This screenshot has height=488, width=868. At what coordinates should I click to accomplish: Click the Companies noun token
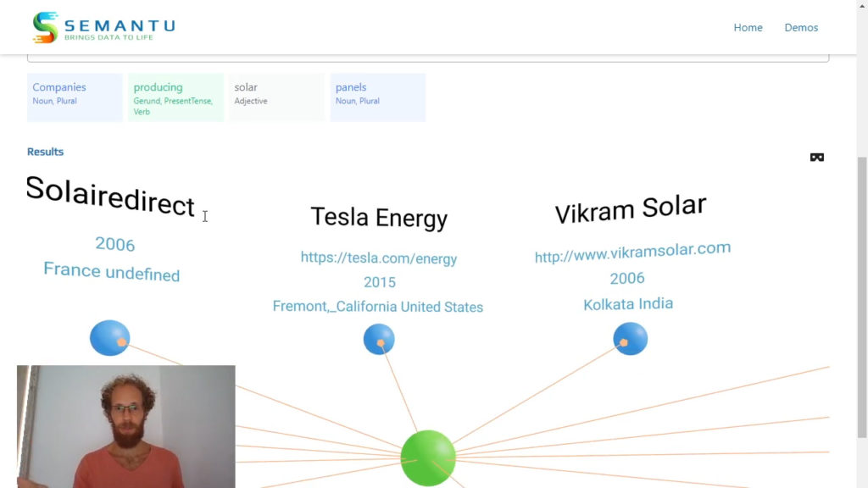75,97
